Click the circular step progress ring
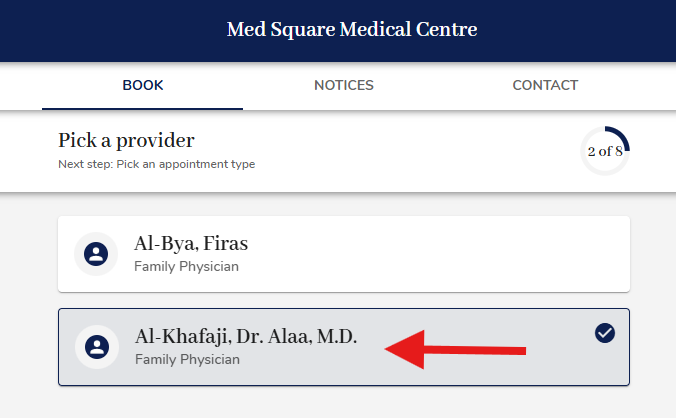The image size is (676, 418). (x=605, y=152)
